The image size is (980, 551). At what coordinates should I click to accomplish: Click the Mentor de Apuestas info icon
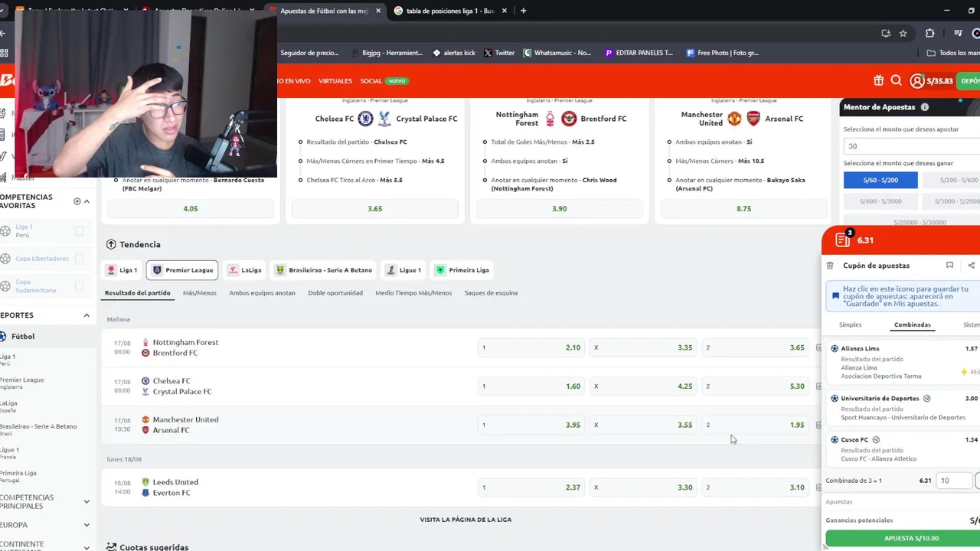coord(924,107)
